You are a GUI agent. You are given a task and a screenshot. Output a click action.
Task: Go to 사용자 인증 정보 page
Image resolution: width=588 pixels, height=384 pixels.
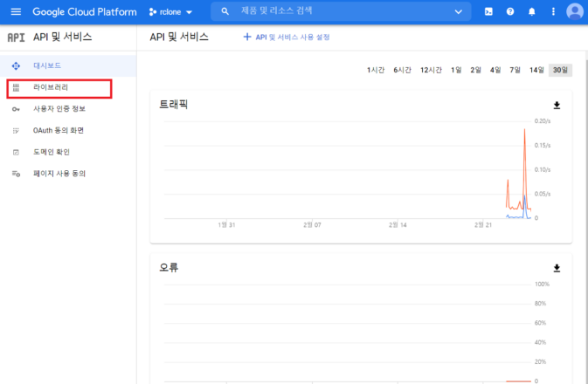click(x=59, y=109)
